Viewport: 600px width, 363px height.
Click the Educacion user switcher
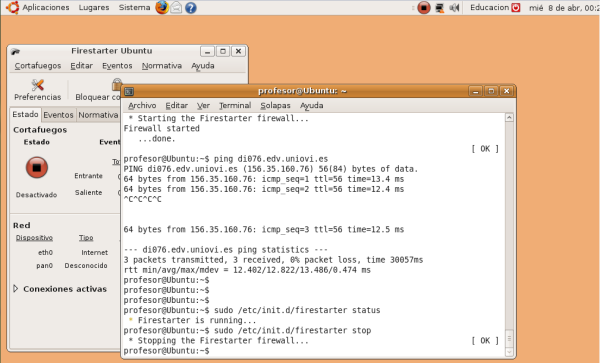coord(495,7)
